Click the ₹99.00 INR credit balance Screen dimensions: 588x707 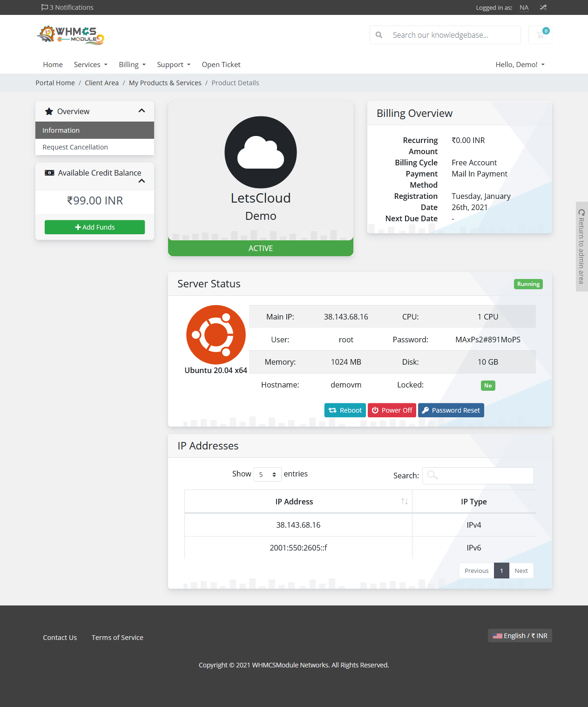point(95,201)
